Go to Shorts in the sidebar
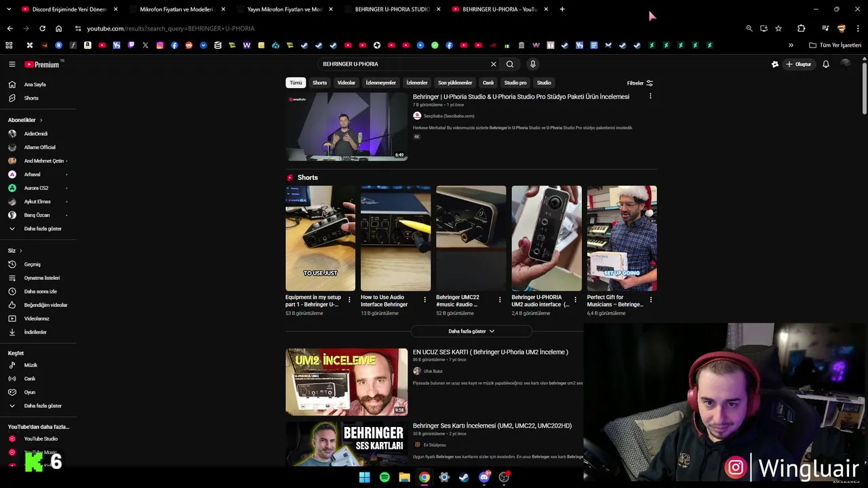The height and width of the screenshot is (488, 868). [31, 98]
